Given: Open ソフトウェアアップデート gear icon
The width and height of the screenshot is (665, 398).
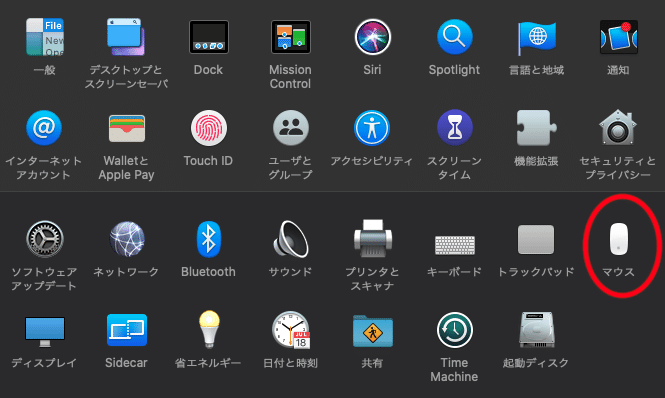Looking at the screenshot, I should pos(45,239).
